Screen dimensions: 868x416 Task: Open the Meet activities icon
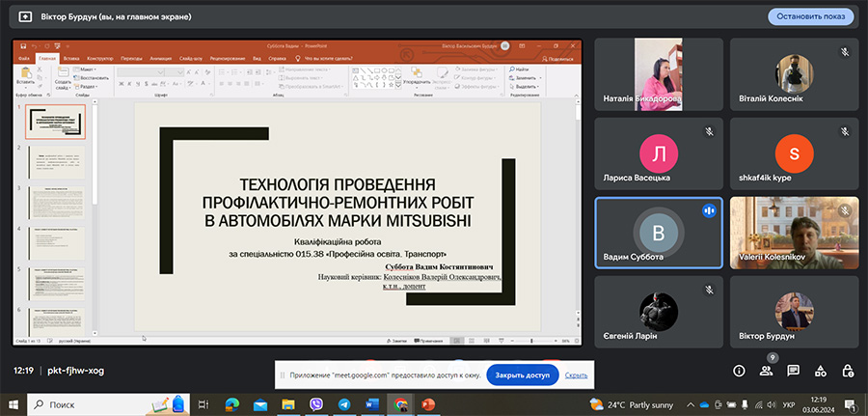pyautogui.click(x=820, y=371)
